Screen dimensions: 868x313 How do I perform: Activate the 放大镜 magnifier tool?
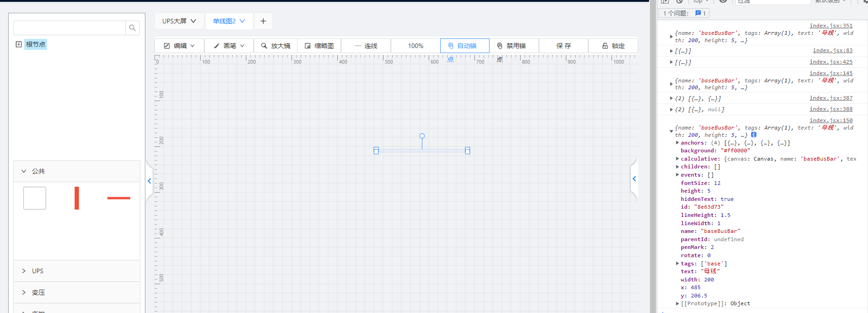(x=276, y=46)
